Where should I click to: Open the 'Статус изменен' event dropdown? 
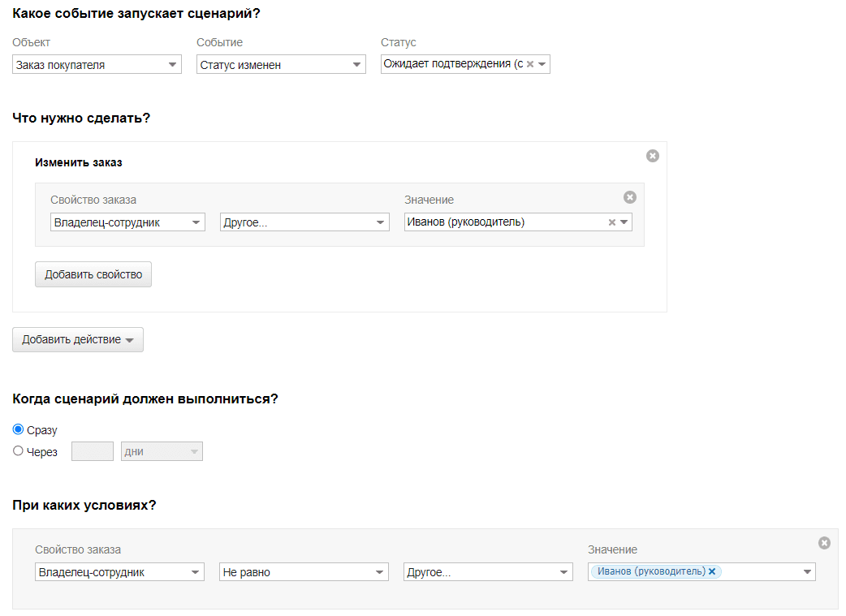pyautogui.click(x=281, y=65)
